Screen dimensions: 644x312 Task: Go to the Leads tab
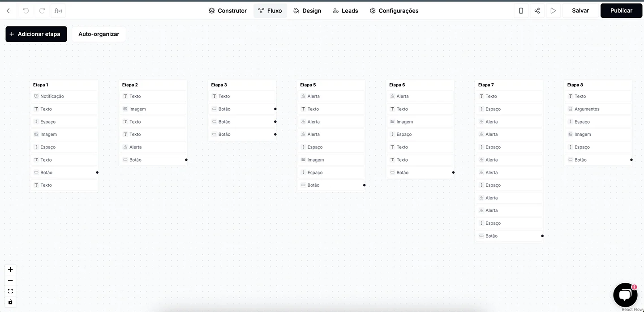(x=345, y=11)
